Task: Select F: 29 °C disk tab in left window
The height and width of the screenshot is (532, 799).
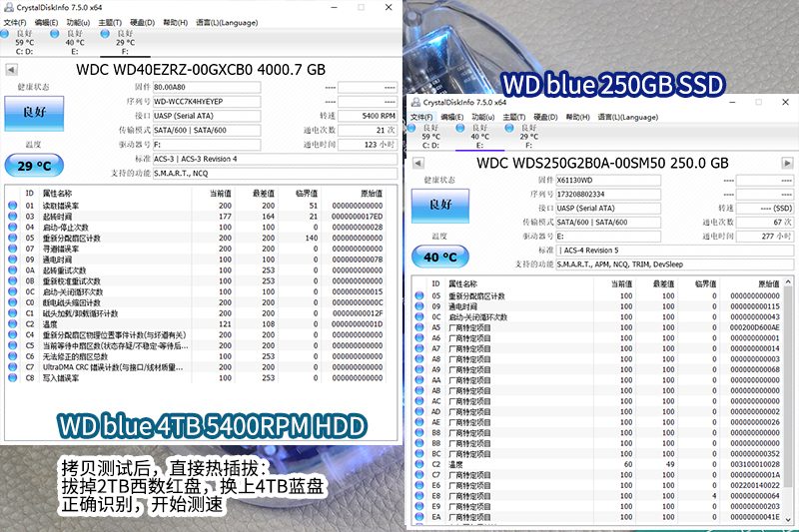Action: (x=125, y=42)
